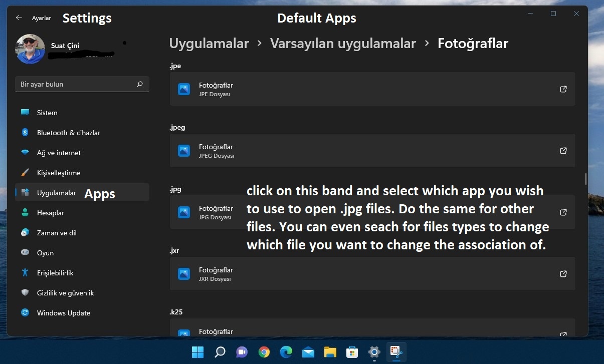Open the Chat camera icon on taskbar
Viewport: 604px width, 364px height.
tap(242, 352)
